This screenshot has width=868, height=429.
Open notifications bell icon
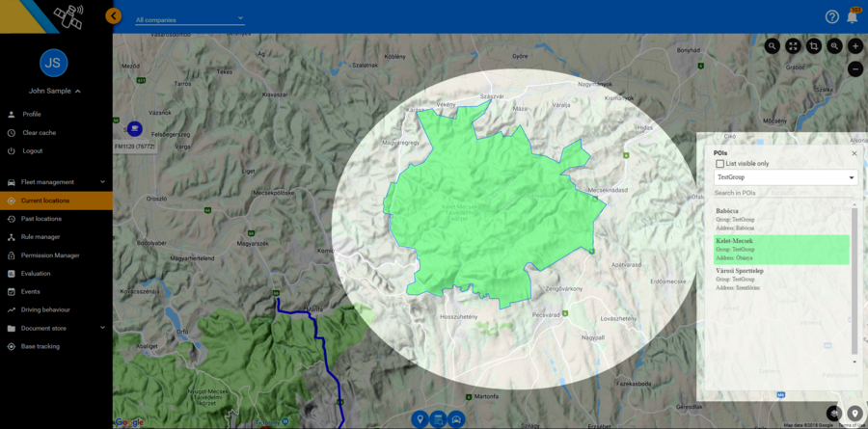(853, 16)
